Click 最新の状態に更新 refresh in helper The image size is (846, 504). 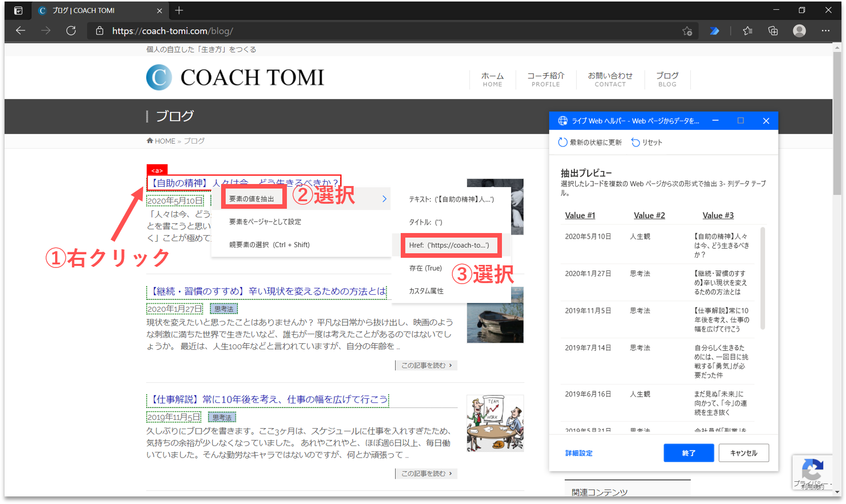point(590,143)
